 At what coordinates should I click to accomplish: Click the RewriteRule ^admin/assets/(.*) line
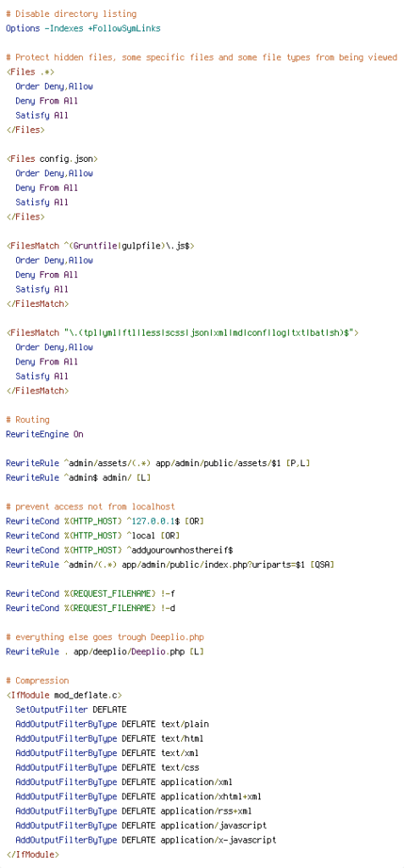158,463
